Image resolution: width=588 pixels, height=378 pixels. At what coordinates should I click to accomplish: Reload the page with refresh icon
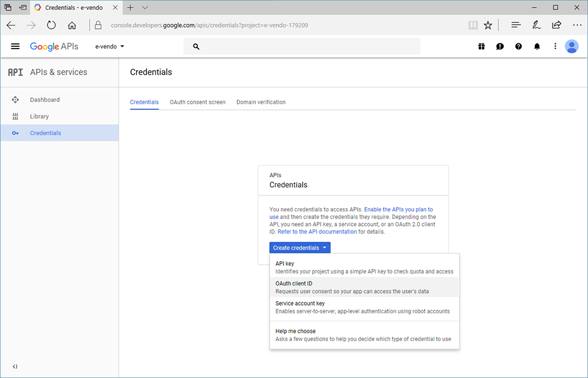click(52, 25)
